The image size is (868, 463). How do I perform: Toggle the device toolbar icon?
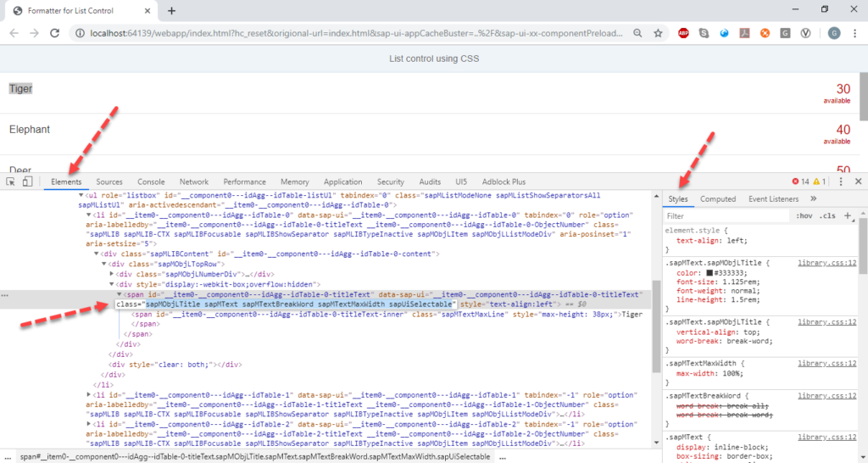tap(27, 181)
